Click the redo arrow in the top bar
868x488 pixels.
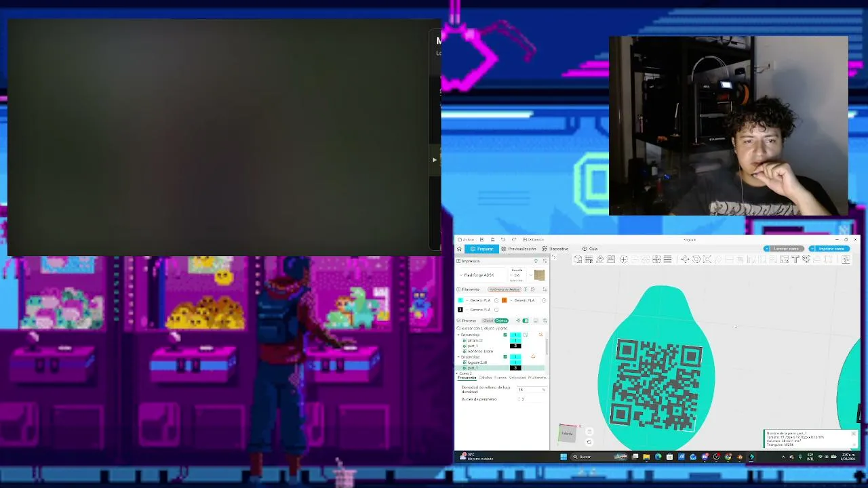(513, 239)
